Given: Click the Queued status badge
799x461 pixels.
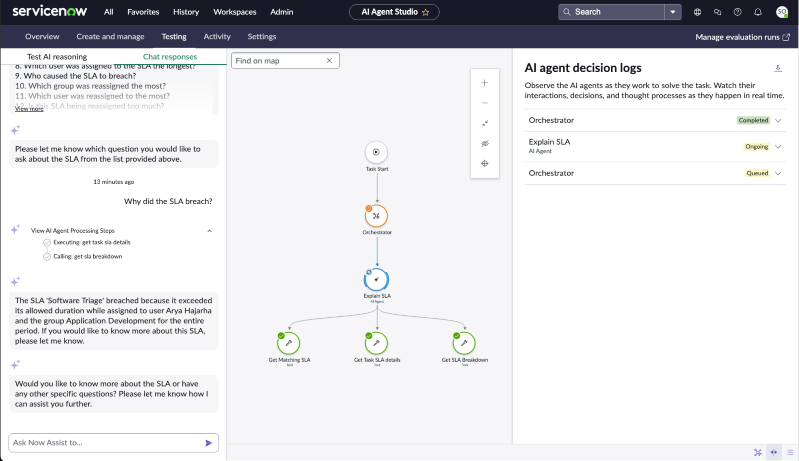Looking at the screenshot, I should coord(757,173).
